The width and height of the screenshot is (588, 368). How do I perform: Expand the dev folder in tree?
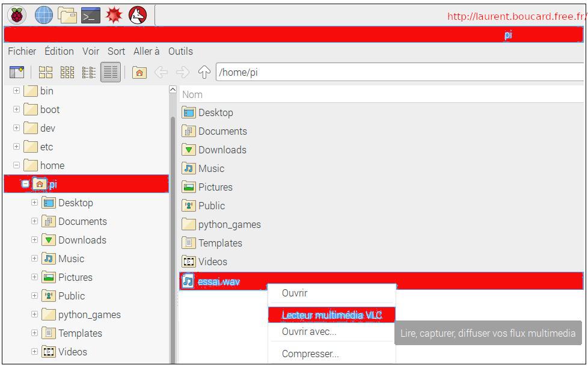pyautogui.click(x=16, y=128)
